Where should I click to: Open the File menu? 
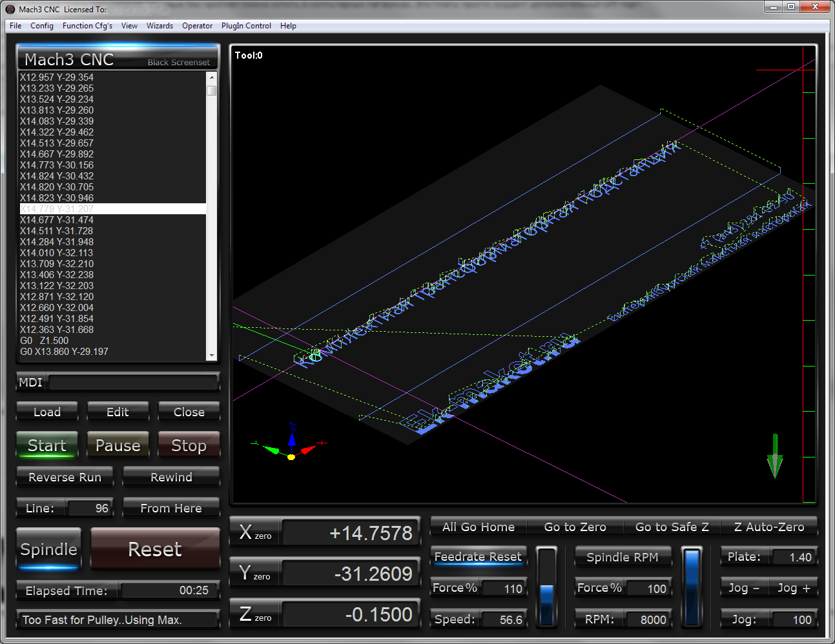pyautogui.click(x=15, y=26)
